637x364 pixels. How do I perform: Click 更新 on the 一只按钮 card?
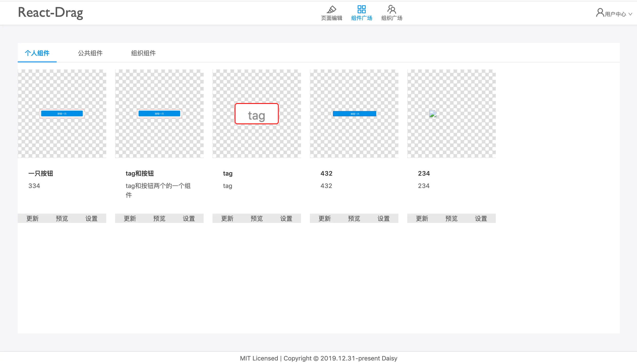click(32, 218)
